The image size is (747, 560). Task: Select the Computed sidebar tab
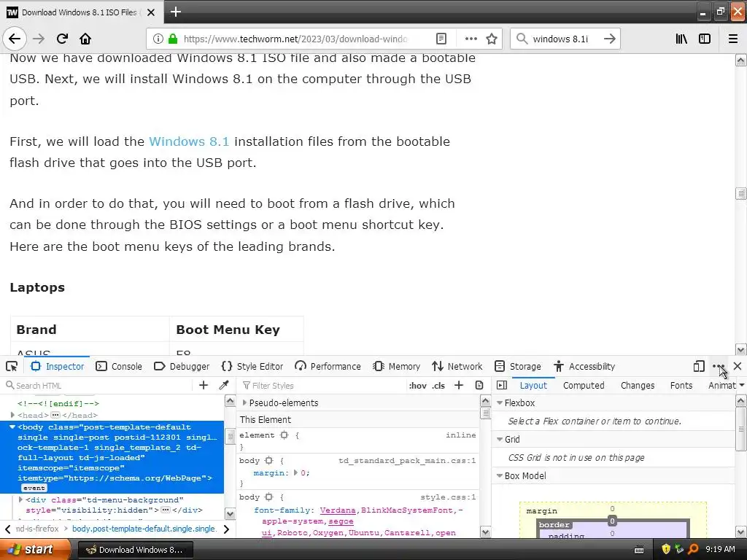click(584, 385)
